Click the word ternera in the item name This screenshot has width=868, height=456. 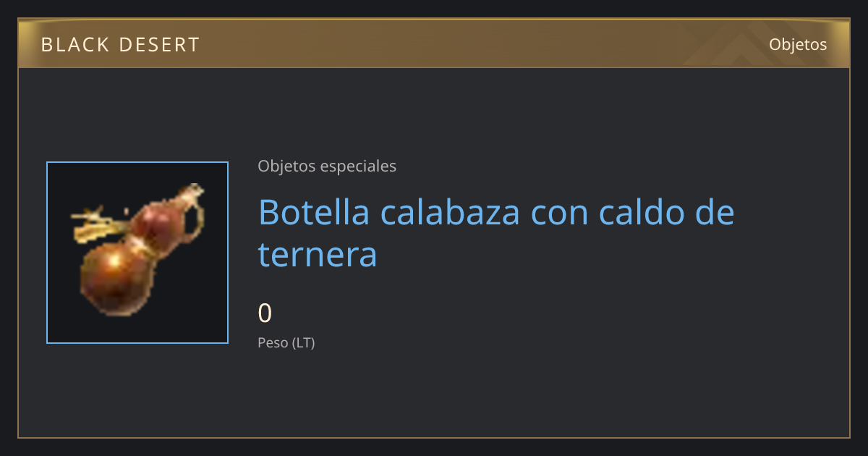coord(318,255)
